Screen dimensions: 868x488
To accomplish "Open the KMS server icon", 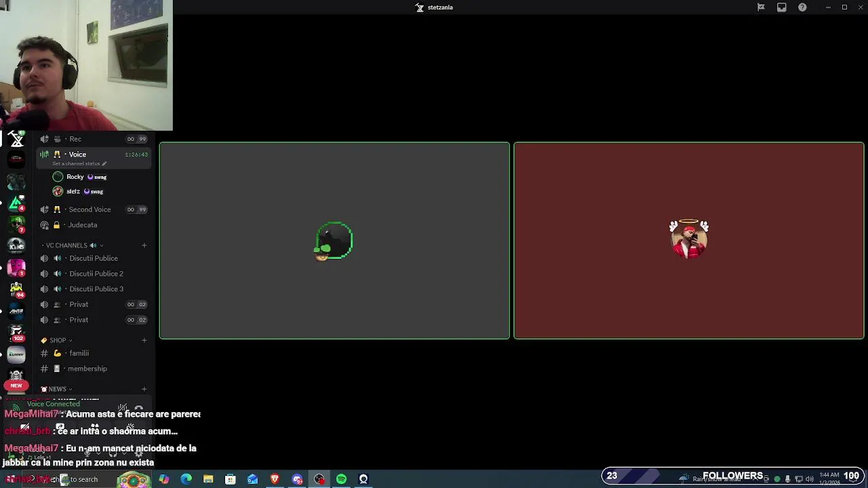I will click(x=16, y=245).
